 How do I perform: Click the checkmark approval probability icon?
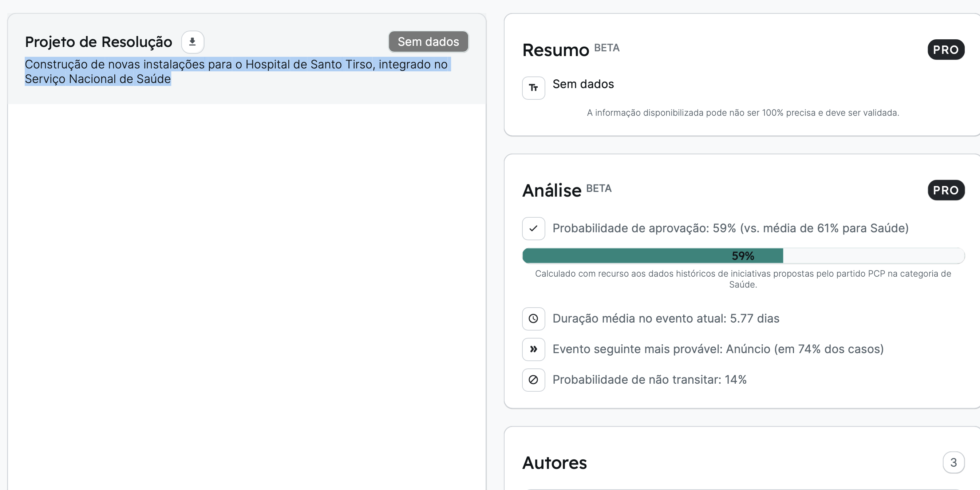click(x=533, y=228)
